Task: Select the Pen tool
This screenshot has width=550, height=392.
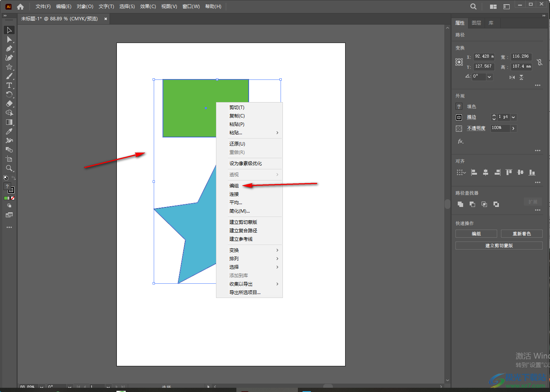Action: [9, 49]
